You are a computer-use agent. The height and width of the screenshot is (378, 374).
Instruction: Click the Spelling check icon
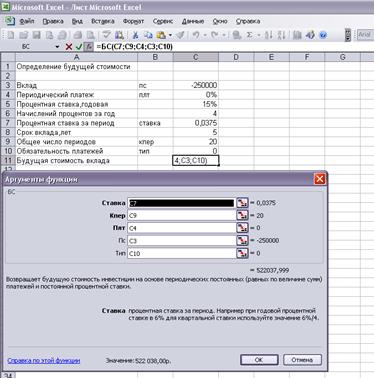pyautogui.click(x=106, y=35)
